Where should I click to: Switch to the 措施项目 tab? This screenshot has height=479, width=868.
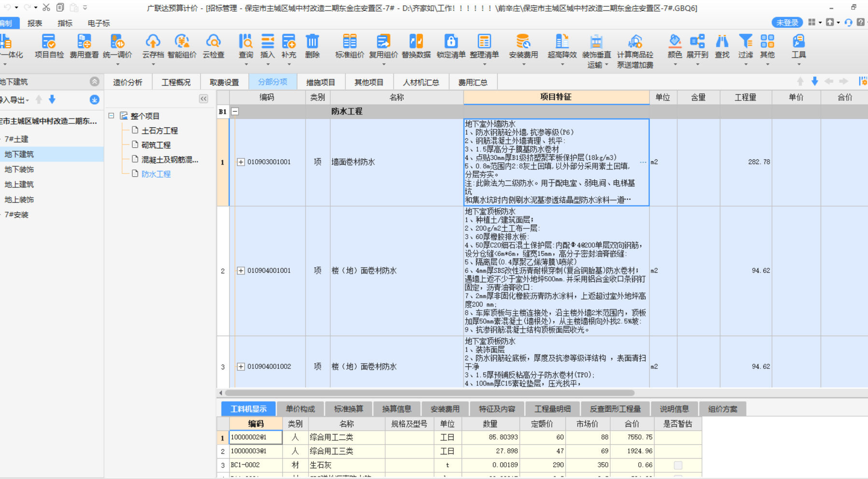click(321, 82)
